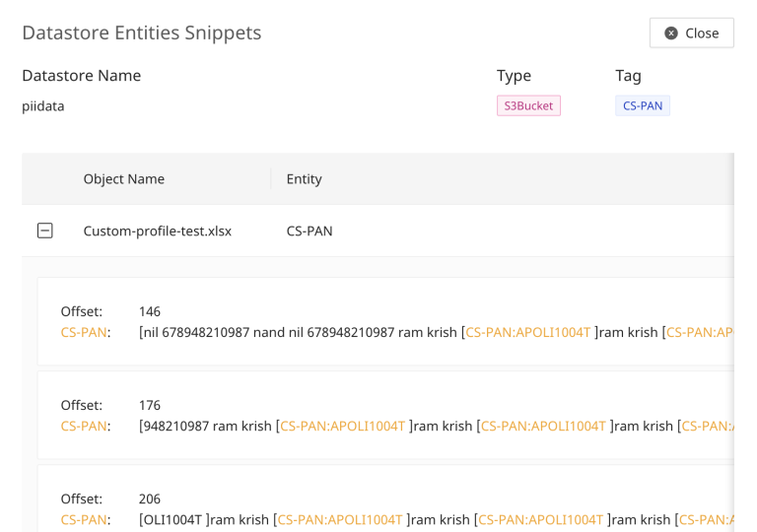Click the CS-PAN label in offset 206 snippet
Viewport: 757px width, 532px height.
[x=85, y=519]
